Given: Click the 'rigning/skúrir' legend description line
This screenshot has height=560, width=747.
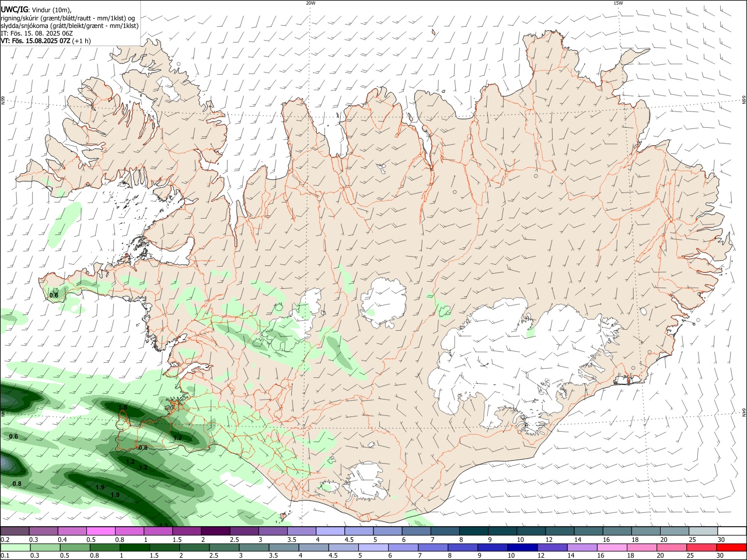Looking at the screenshot, I should (x=68, y=17).
